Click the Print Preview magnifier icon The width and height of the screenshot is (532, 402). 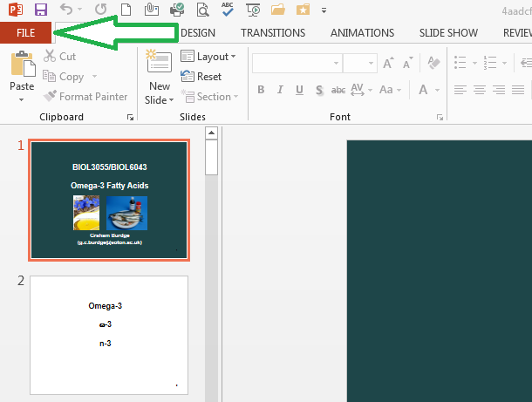202,10
